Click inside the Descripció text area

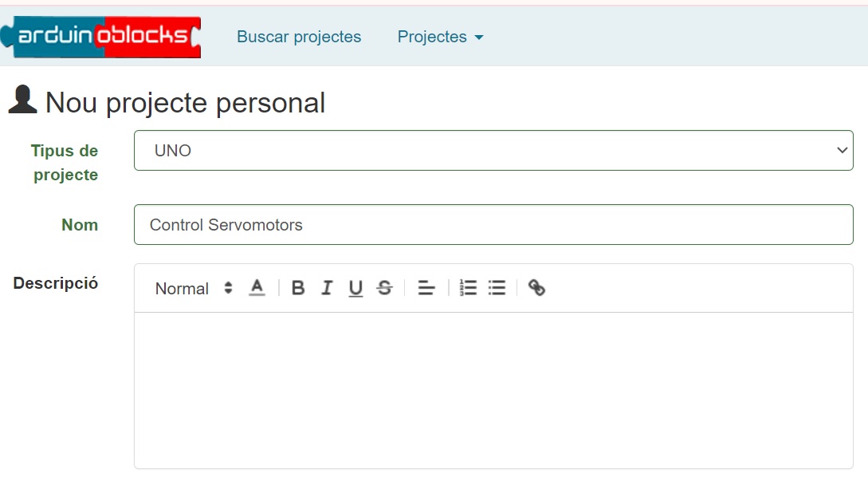(x=493, y=389)
